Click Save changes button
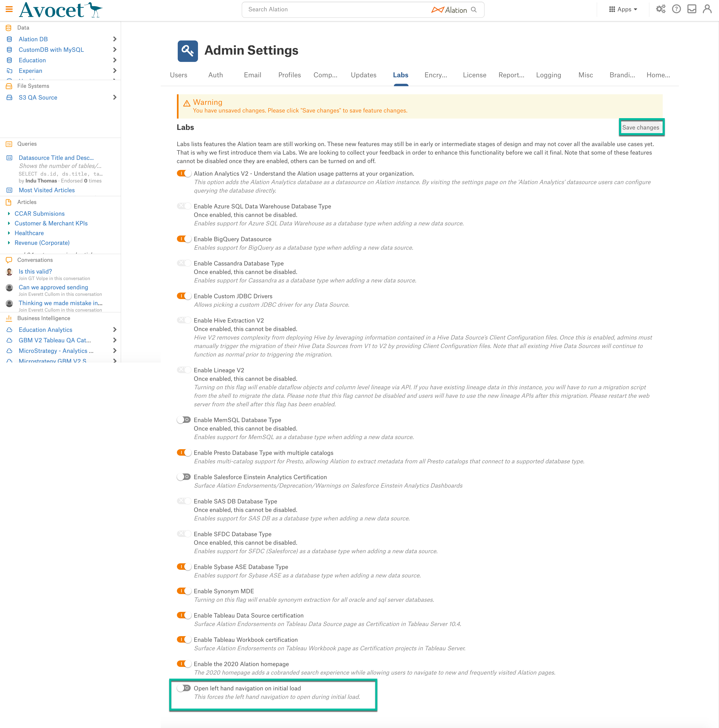Viewport: 719px width, 728px height. 642,127
